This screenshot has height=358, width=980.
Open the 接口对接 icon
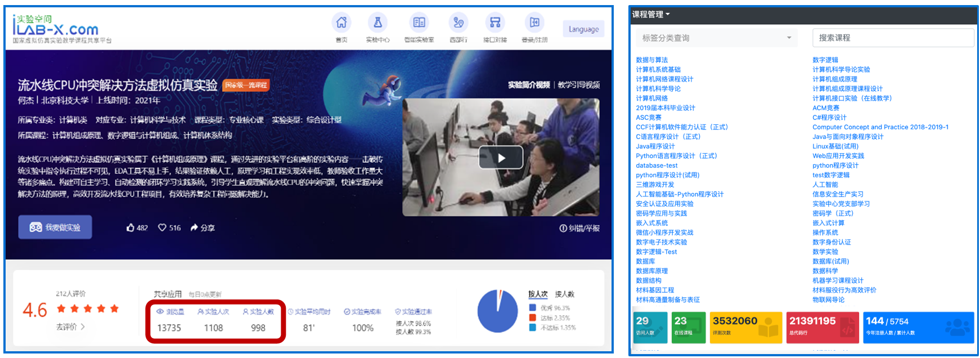(x=495, y=23)
